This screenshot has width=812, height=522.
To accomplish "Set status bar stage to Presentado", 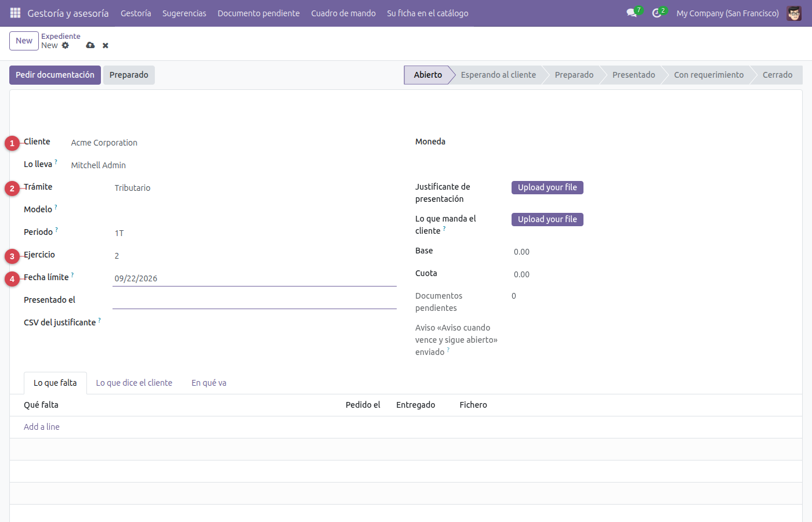I will [x=633, y=75].
